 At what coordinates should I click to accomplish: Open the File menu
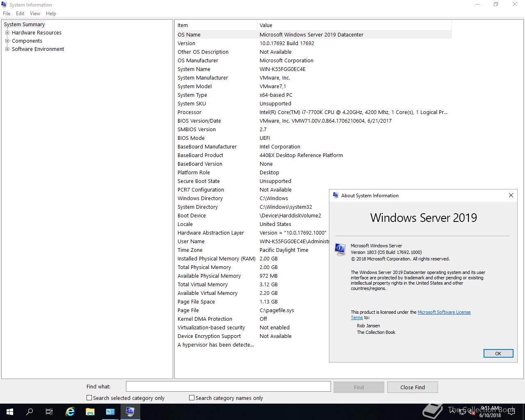tap(7, 13)
